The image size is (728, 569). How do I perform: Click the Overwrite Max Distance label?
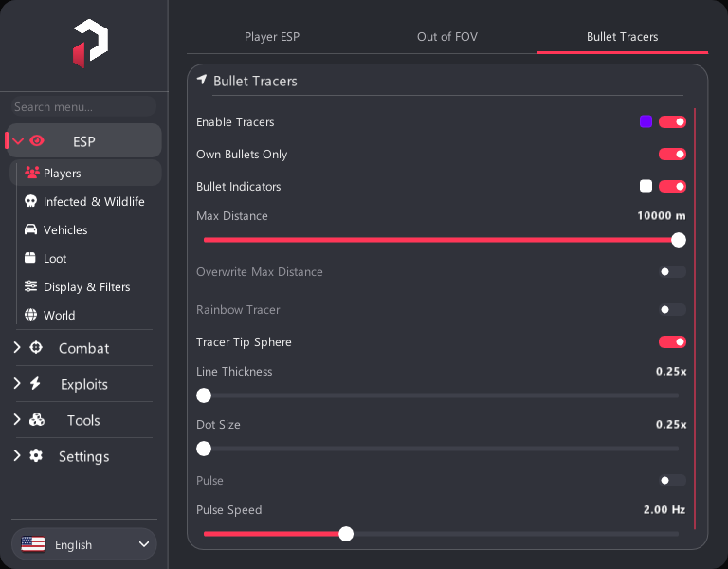point(259,272)
